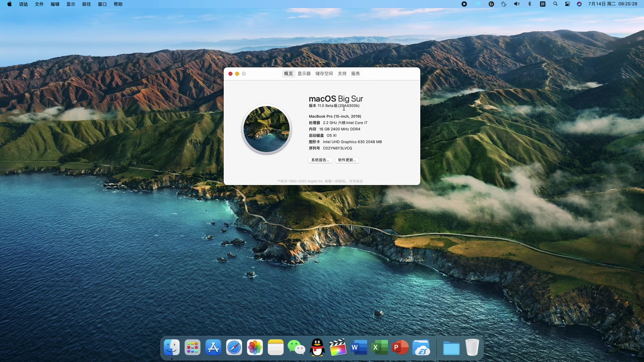The height and width of the screenshot is (362, 644).
Task: Open the Pinyin input method menu
Action: tap(543, 4)
